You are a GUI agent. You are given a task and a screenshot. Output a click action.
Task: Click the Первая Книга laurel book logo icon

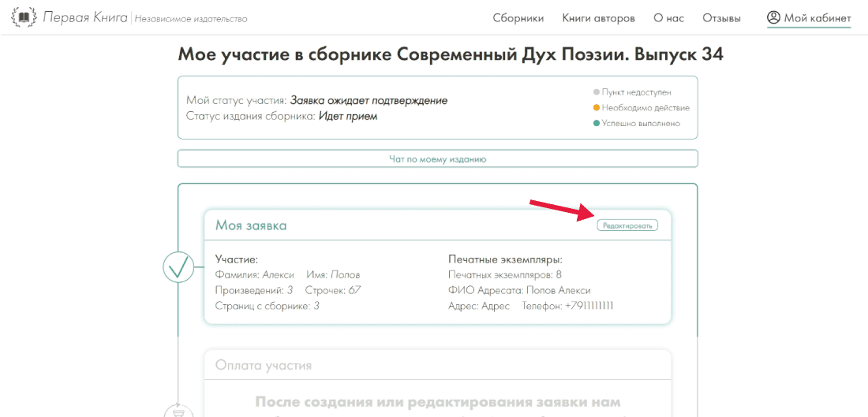24,17
